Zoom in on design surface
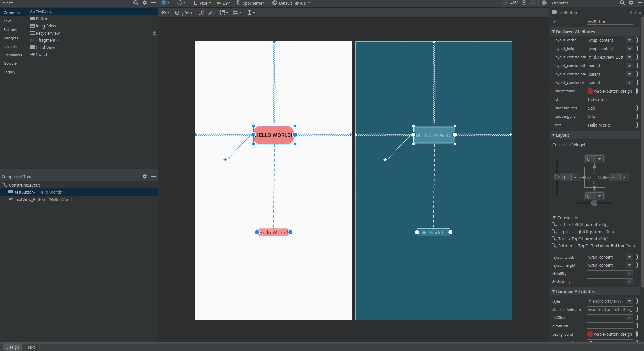This screenshot has height=351, width=644. click(524, 3)
